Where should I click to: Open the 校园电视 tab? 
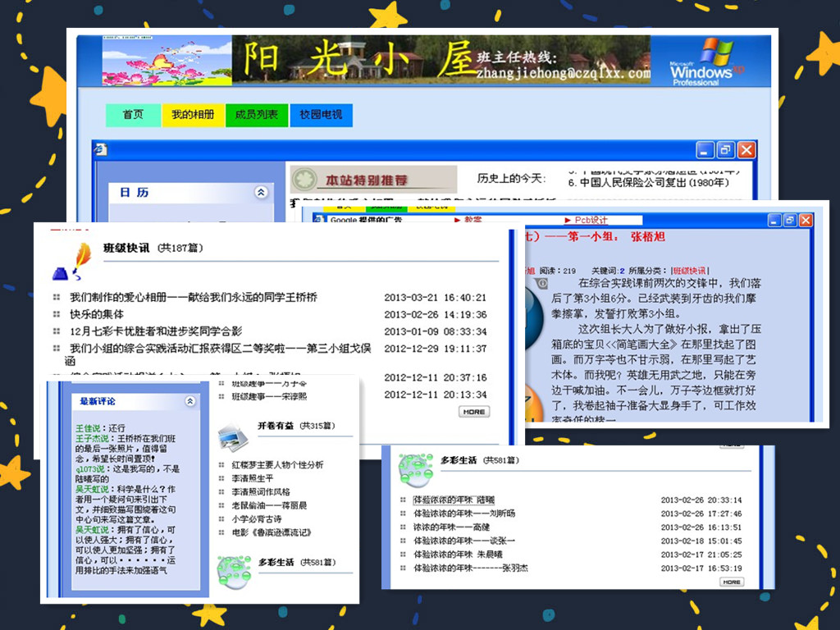321,115
